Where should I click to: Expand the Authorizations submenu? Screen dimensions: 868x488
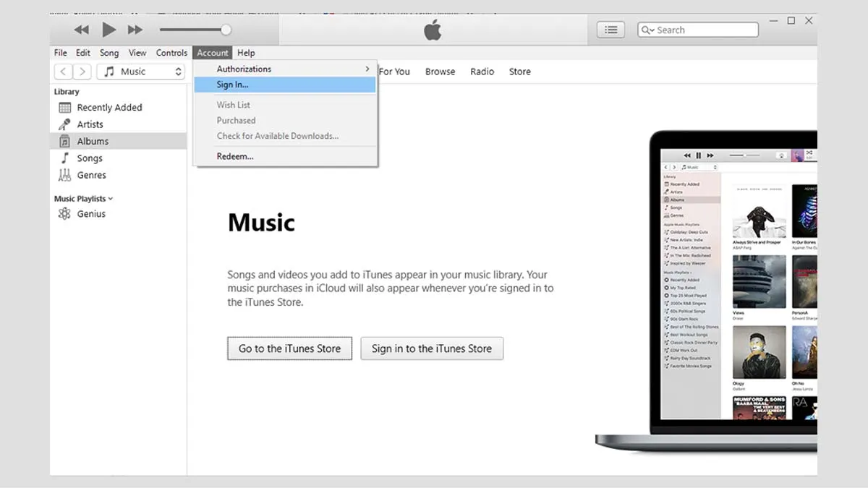tap(286, 69)
